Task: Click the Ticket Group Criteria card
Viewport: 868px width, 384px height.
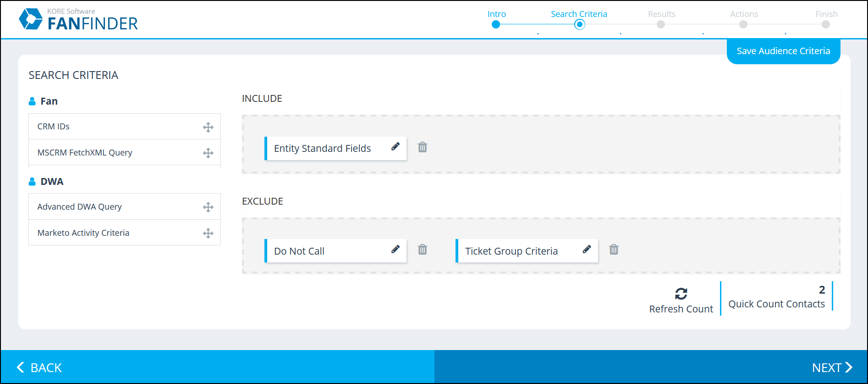Action: click(x=527, y=251)
